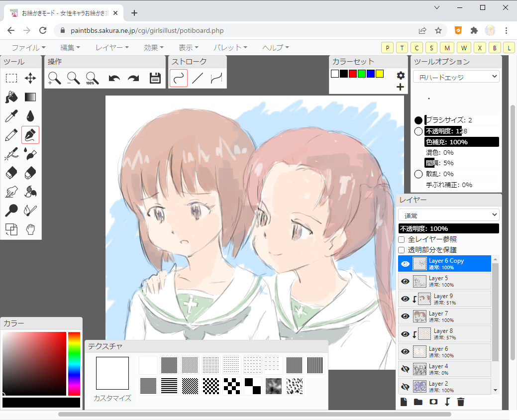Hide Layer 5 using its eye icon

[x=405, y=281]
